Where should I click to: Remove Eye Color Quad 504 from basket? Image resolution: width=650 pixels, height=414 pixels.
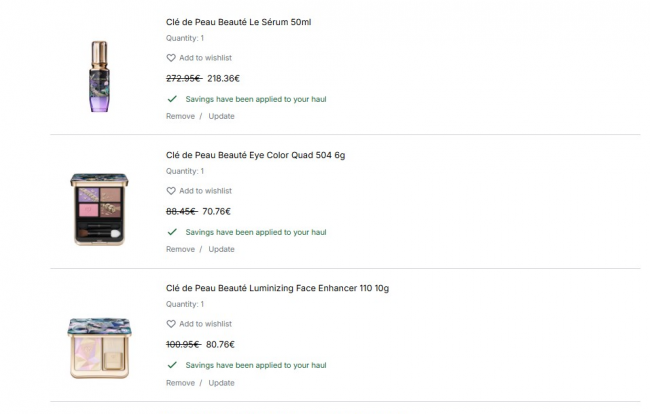[180, 249]
